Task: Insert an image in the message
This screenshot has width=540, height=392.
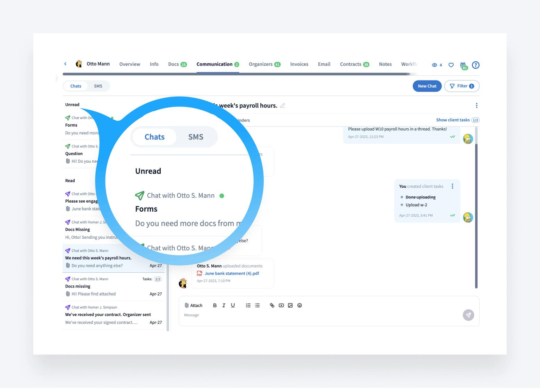Action: (x=290, y=305)
